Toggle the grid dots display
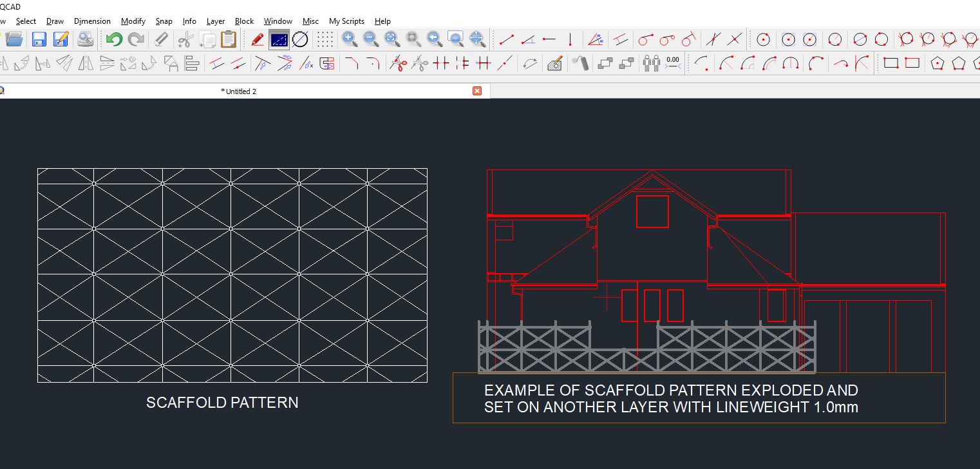Screen dimensions: 980x469 (x=326, y=40)
